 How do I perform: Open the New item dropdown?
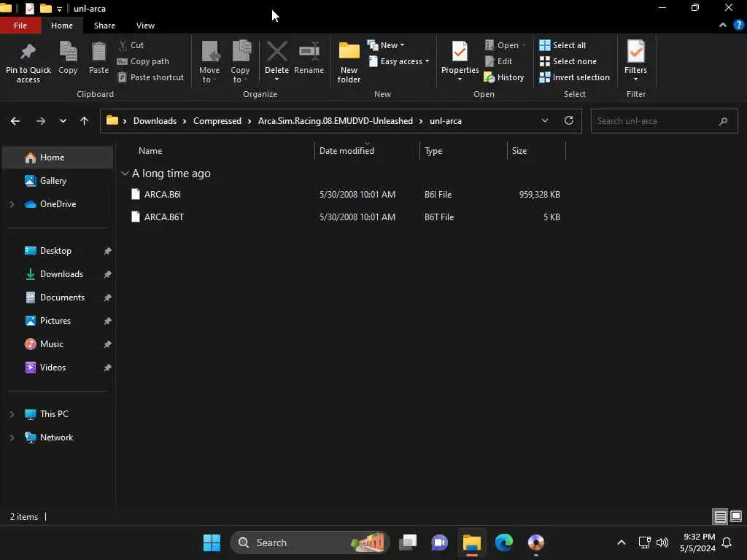point(386,45)
